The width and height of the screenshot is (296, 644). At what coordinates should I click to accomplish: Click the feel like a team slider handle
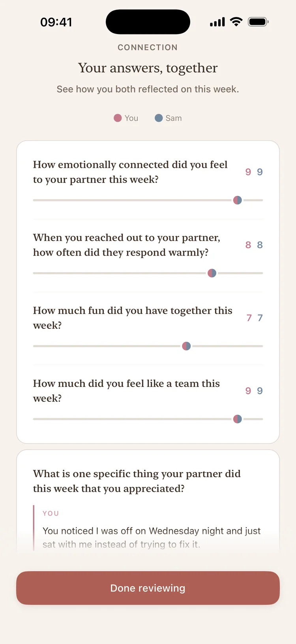point(238,419)
